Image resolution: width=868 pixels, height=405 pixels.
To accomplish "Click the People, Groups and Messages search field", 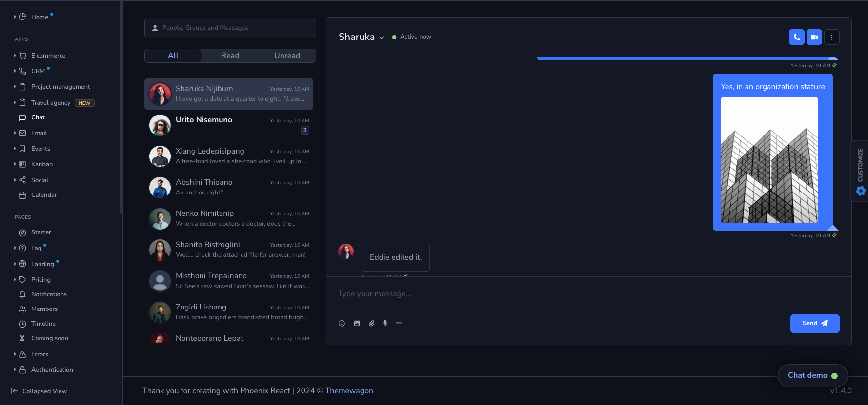I will pyautogui.click(x=230, y=28).
